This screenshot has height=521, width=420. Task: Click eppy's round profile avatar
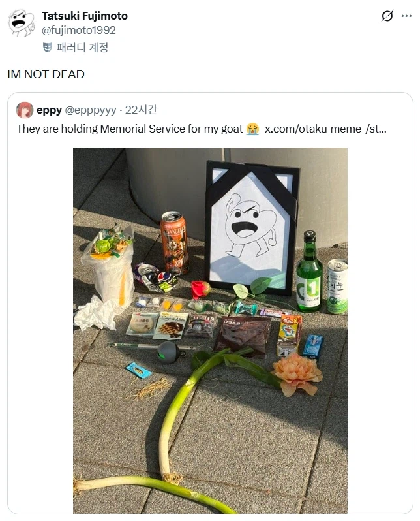(x=25, y=110)
